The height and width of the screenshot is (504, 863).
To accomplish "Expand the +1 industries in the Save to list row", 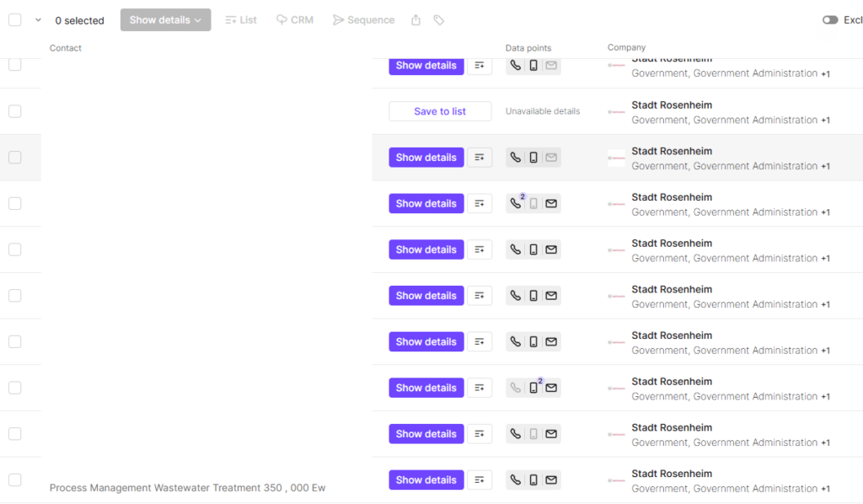I will click(825, 121).
